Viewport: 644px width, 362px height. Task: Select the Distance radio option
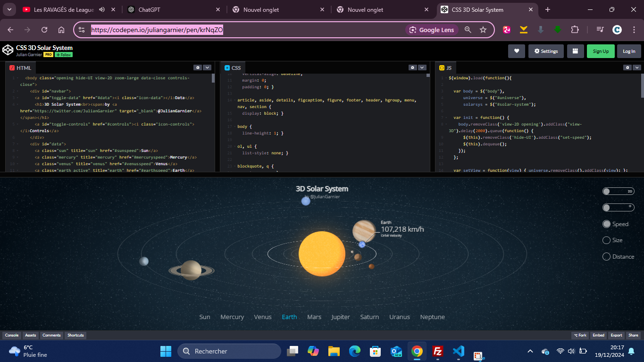tap(607, 257)
